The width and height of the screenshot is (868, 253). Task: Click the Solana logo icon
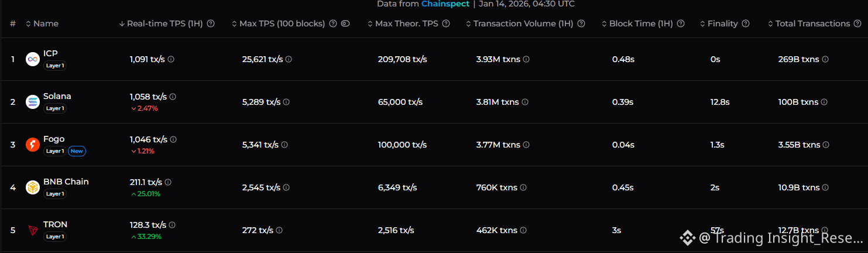33,102
